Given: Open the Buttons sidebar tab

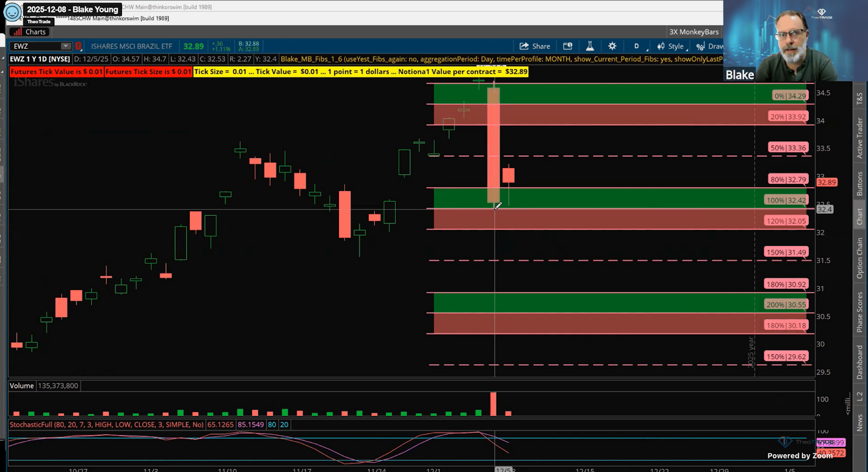Looking at the screenshot, I should (x=859, y=183).
